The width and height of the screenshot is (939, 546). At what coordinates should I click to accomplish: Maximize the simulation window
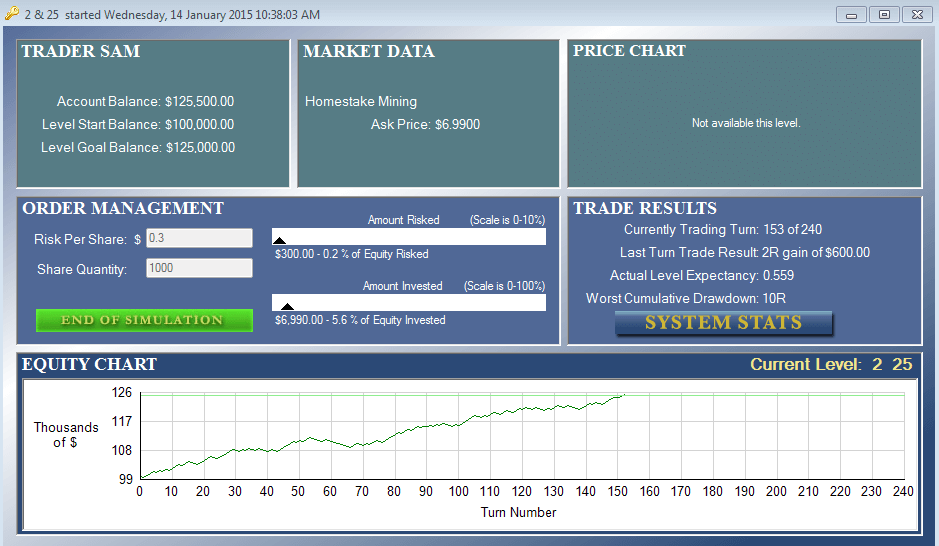884,15
